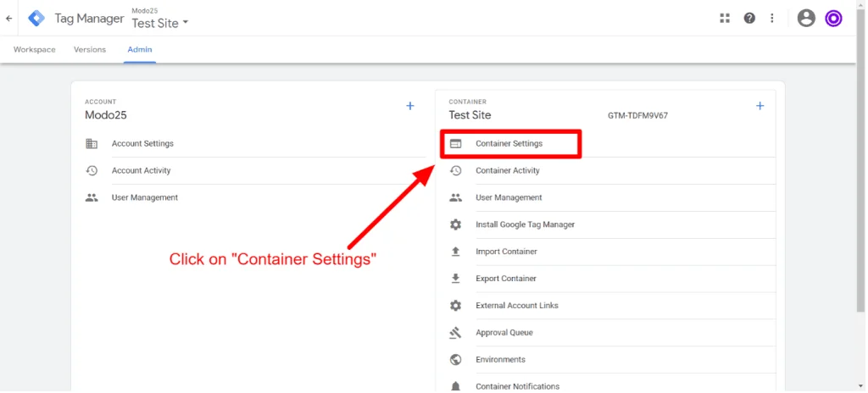Click the Approval Queue gavel icon

pos(455,333)
